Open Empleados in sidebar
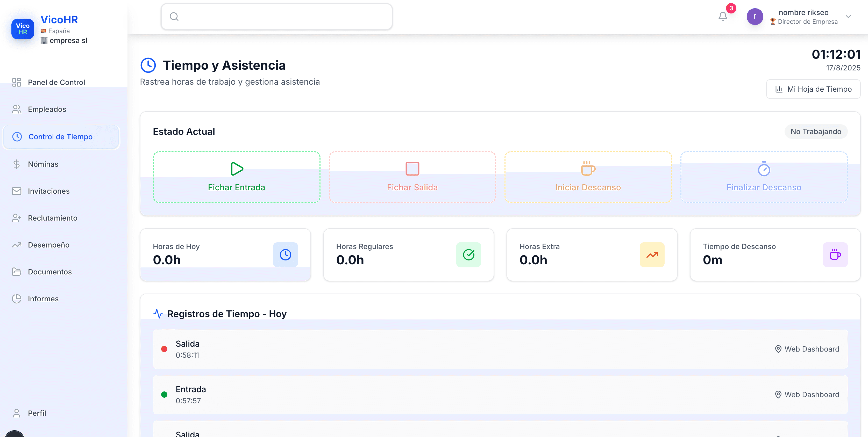The height and width of the screenshot is (437, 868). (61, 109)
